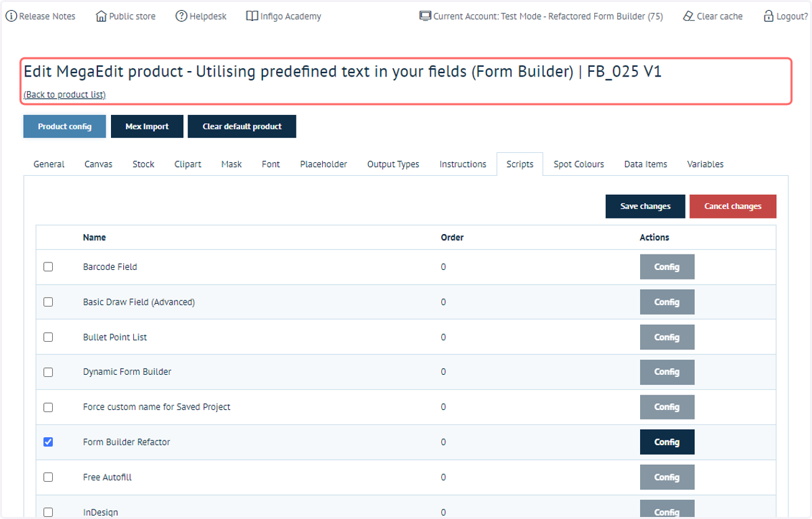Screen dimensions: 812x519
Task: Click Clear default product button
Action: [x=242, y=127]
